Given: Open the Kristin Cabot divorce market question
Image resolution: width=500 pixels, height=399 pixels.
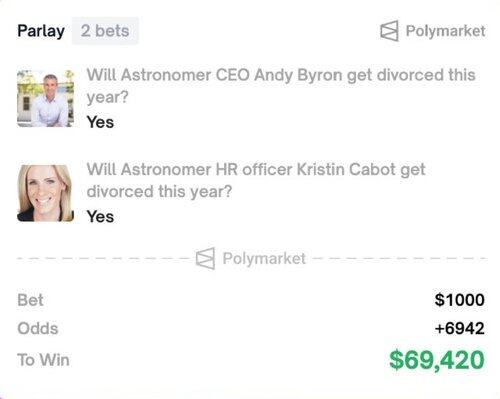Looking at the screenshot, I should click(x=256, y=180).
